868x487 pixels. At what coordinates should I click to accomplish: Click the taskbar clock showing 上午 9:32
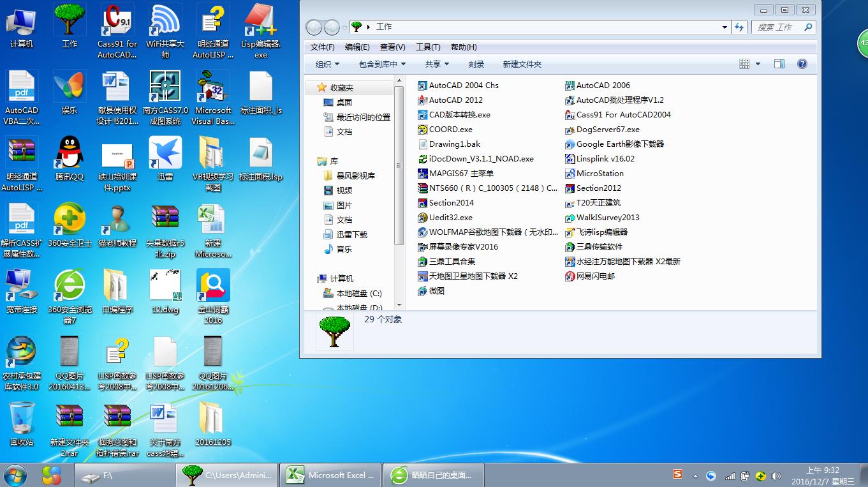[x=823, y=476]
